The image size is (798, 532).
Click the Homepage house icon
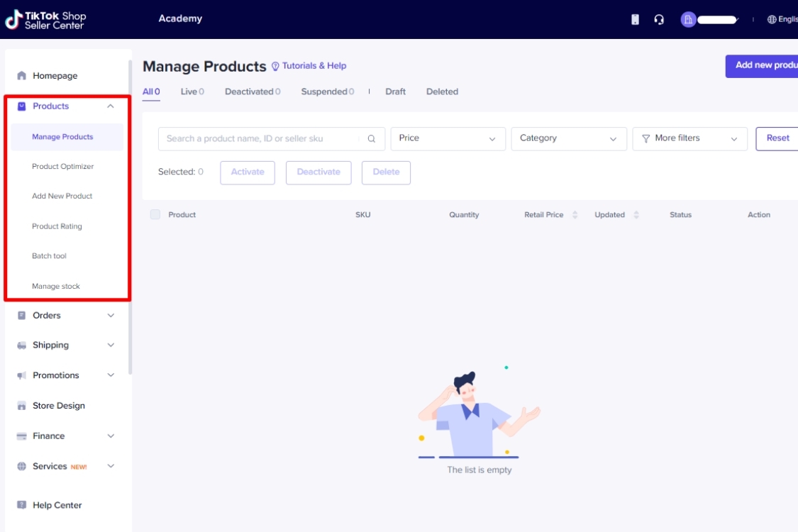tap(21, 75)
